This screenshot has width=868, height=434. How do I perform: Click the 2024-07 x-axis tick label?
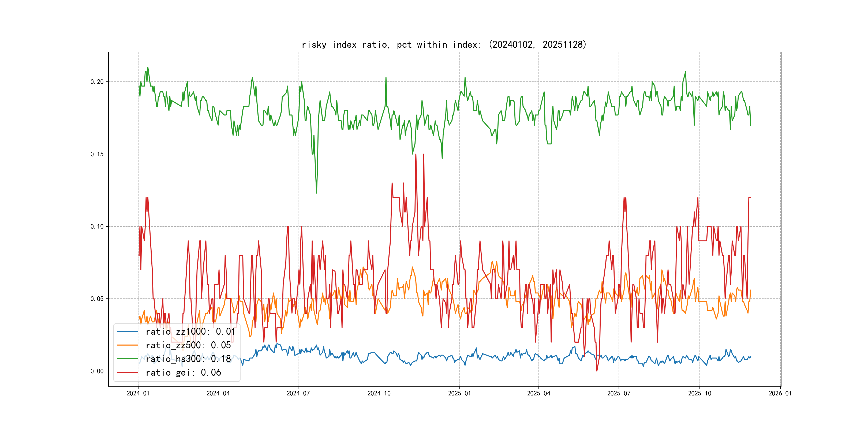click(x=298, y=394)
